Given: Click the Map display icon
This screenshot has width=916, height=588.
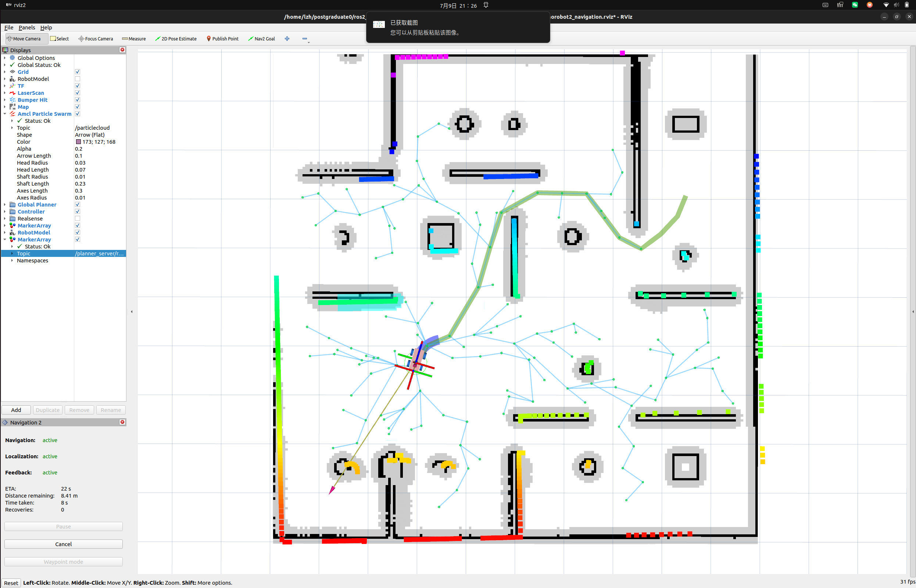Looking at the screenshot, I should pos(12,107).
